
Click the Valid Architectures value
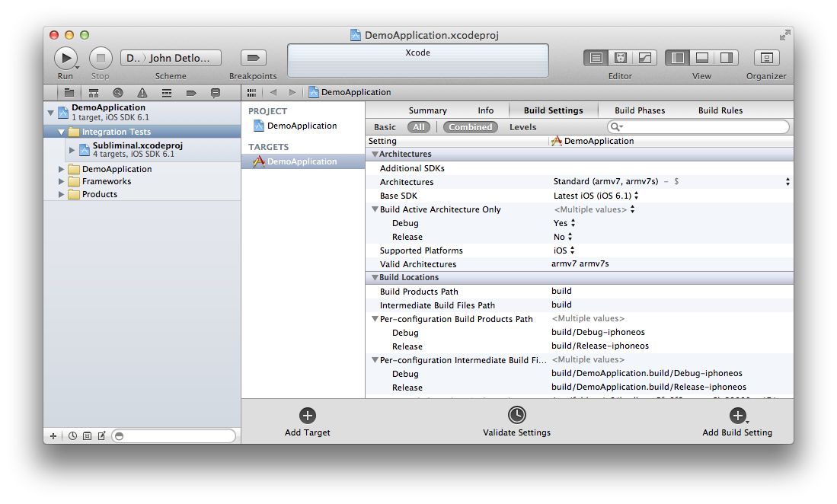tap(580, 263)
